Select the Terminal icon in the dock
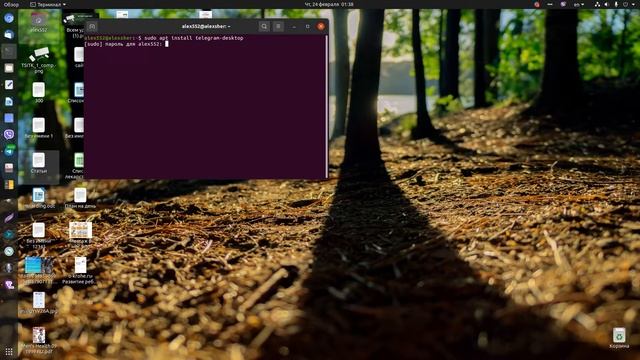The height and width of the screenshot is (360, 640). click(x=9, y=51)
